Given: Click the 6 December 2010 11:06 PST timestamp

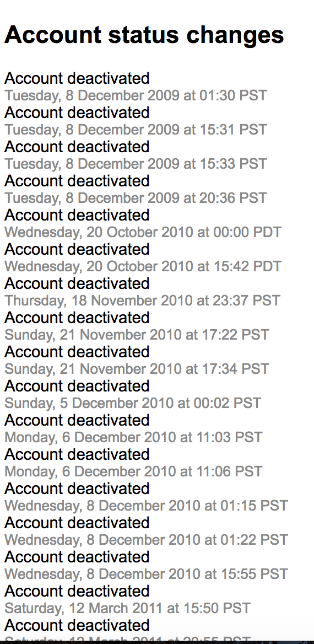Looking at the screenshot, I should tap(133, 471).
